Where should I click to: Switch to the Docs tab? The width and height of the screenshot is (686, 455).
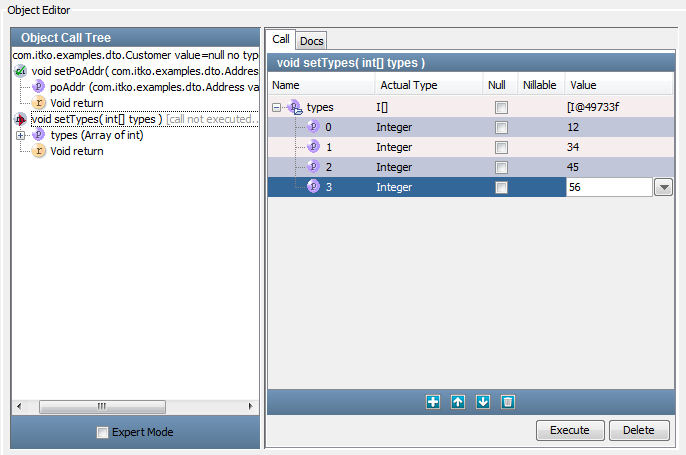(312, 41)
